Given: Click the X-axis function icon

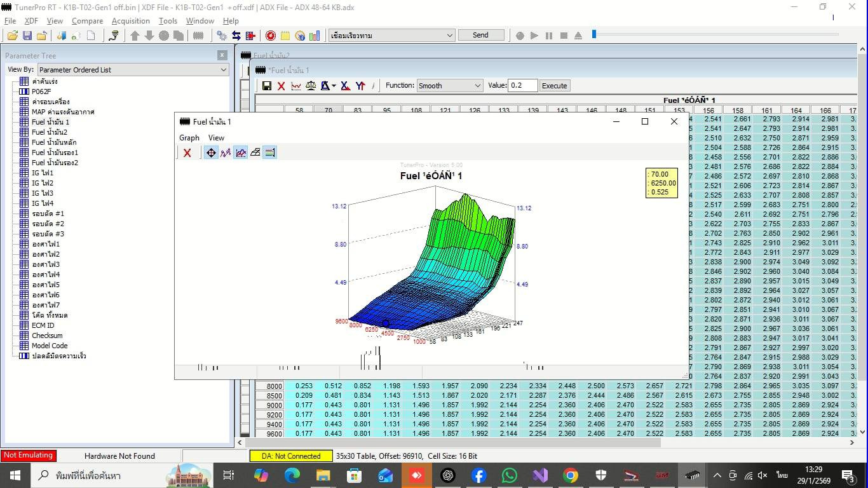Looking at the screenshot, I should tap(345, 86).
